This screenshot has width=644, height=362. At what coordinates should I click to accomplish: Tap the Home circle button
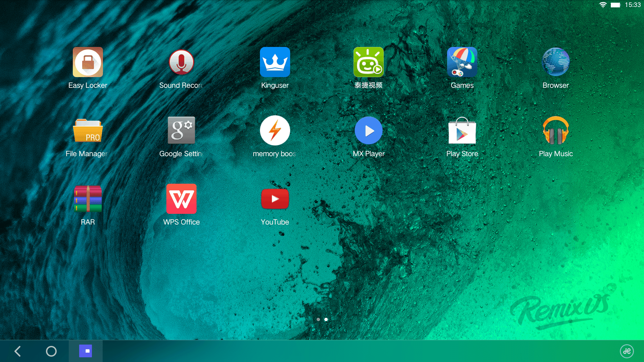pyautogui.click(x=51, y=351)
